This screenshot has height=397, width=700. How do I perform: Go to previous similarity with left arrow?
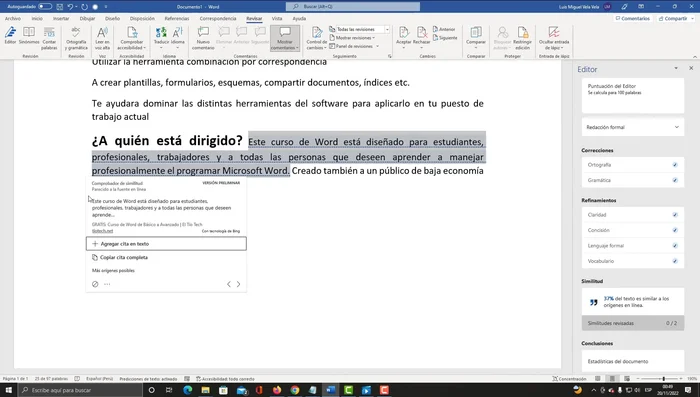229,284
